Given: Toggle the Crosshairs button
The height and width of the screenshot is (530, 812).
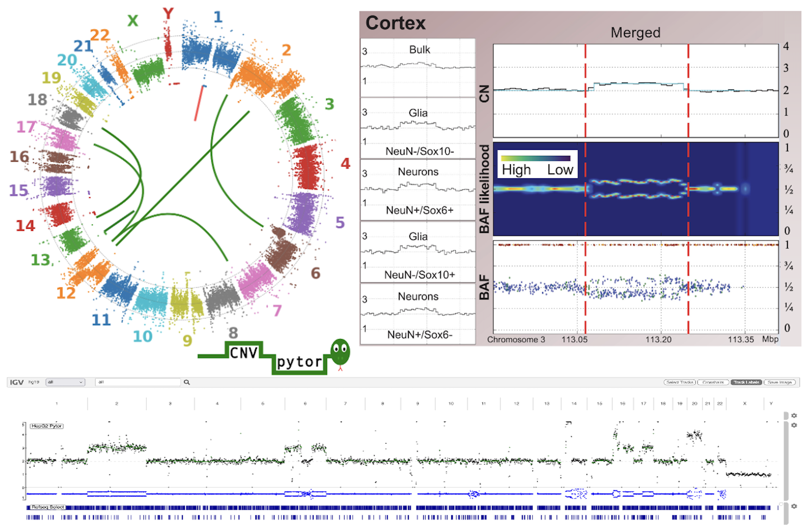Looking at the screenshot, I should tap(713, 382).
